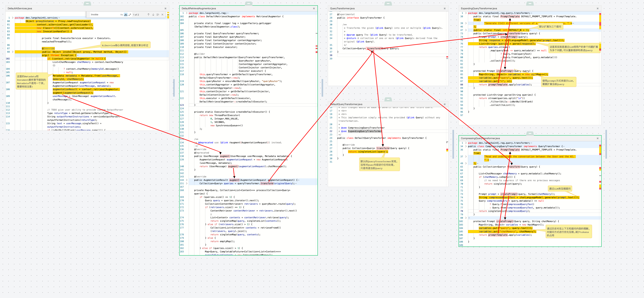Viewport: 644px width, 298px height.
Task: Click the scrollbar of DefaultAiServices.java panel
Action: click(x=174, y=88)
